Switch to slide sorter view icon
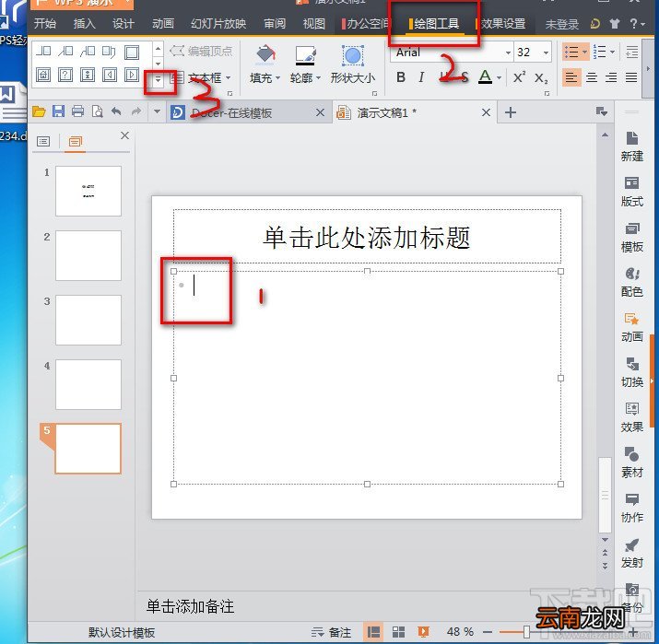This screenshot has height=644, width=659. (398, 632)
